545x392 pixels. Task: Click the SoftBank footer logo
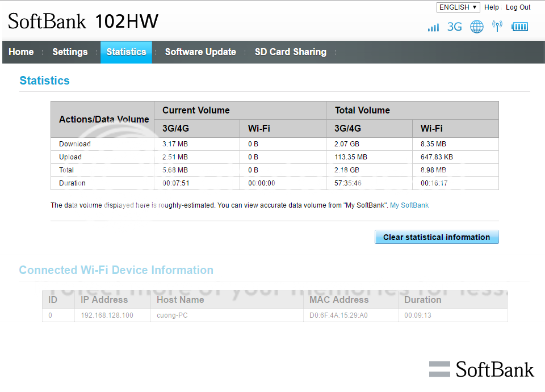pyautogui.click(x=481, y=369)
